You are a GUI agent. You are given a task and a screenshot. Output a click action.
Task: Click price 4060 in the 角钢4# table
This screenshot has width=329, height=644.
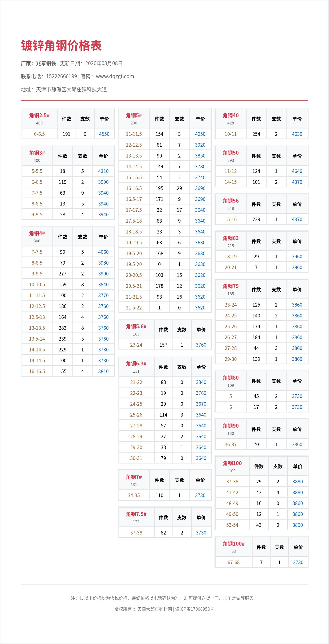(103, 252)
